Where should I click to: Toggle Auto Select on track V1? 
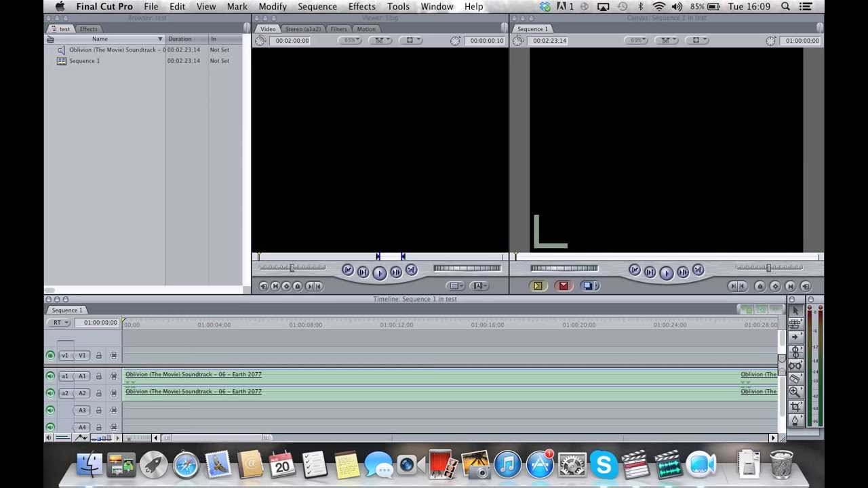click(x=114, y=355)
